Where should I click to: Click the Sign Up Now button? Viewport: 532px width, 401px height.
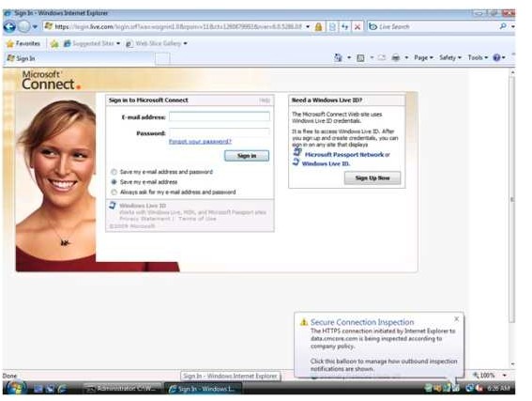click(372, 177)
